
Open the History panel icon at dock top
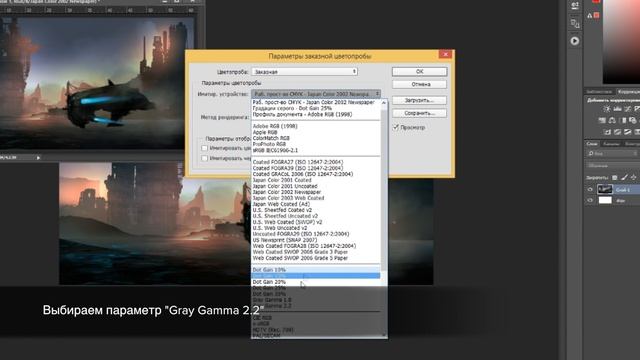pyautogui.click(x=575, y=5)
